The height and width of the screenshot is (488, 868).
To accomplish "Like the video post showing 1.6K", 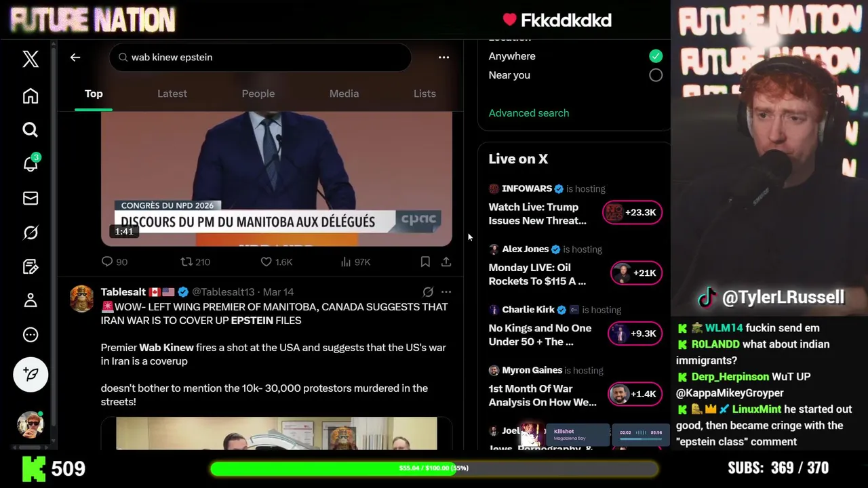I will [277, 262].
